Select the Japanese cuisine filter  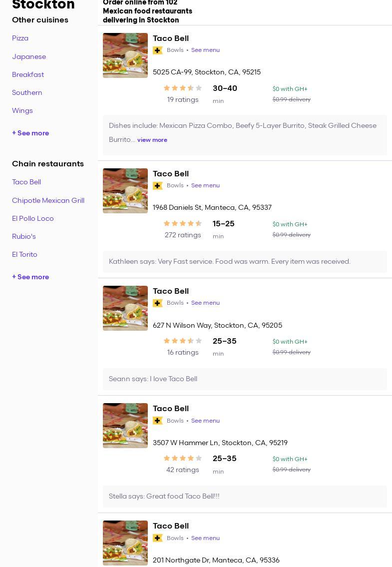coord(29,57)
